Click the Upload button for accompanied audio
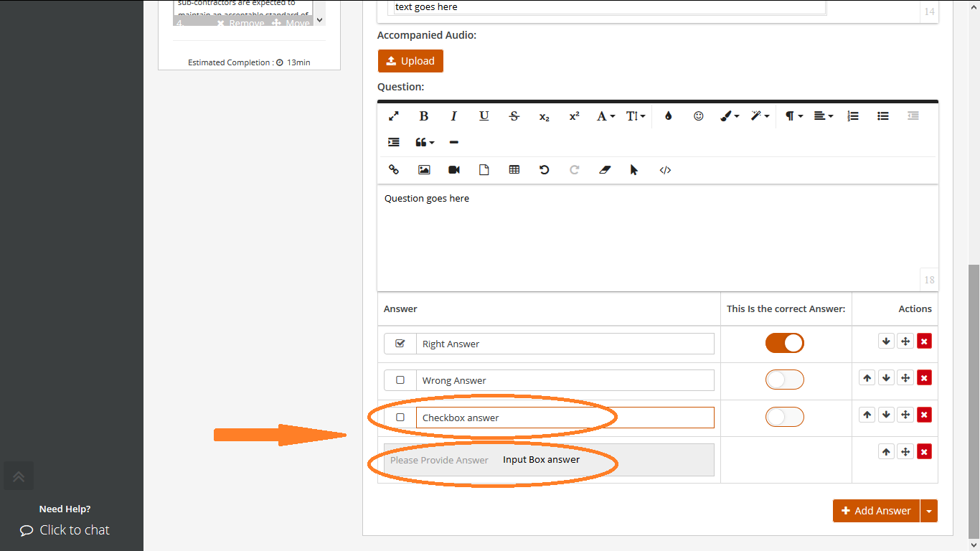Image resolution: width=980 pixels, height=551 pixels. 410,61
